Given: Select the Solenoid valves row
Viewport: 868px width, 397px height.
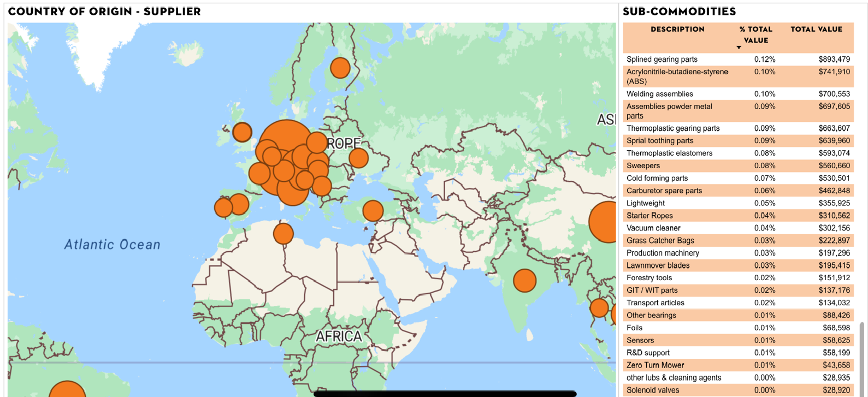Looking at the screenshot, I should [x=738, y=390].
